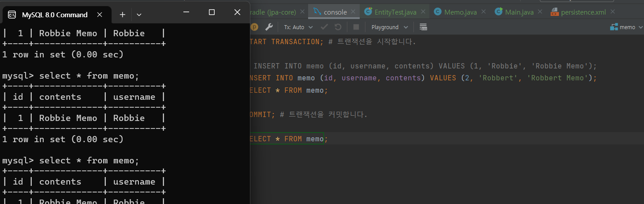Close the Main.java tab
644x204 pixels.
pos(540,12)
